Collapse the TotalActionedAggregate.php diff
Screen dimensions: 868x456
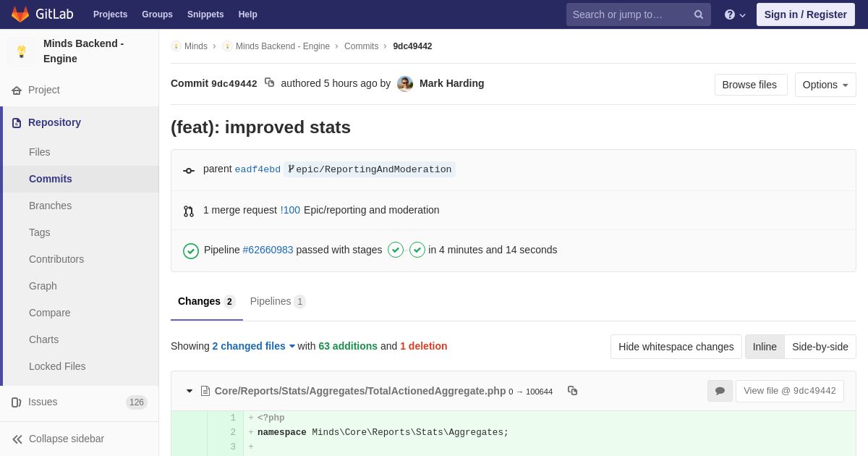(x=190, y=391)
